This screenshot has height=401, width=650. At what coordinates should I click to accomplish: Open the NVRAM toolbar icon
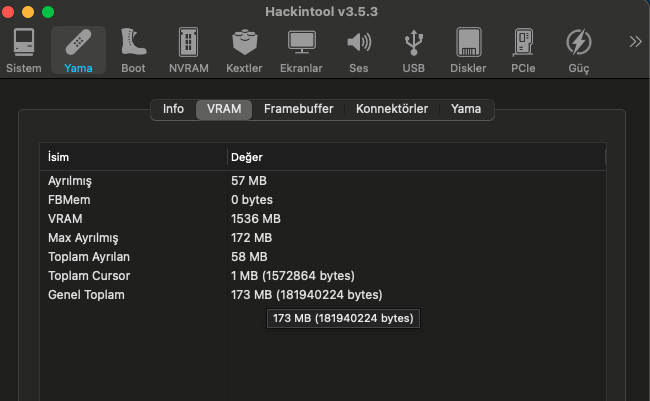(189, 50)
